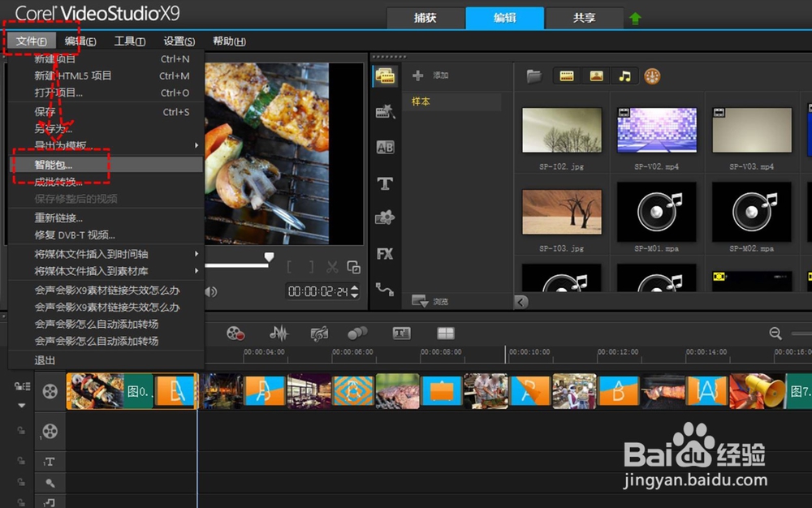The image size is (812, 508).
Task: Open the record/capture option icon
Action: coord(235,334)
